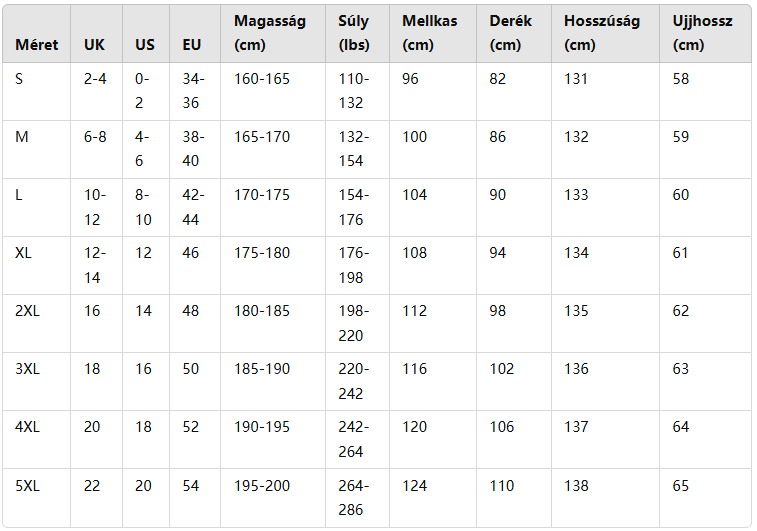757x531 pixels.
Task: Select the 5XL size row label
Action: click(x=28, y=486)
